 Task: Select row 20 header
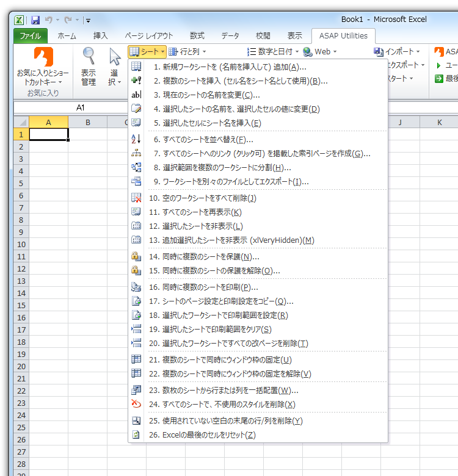pos(21,366)
